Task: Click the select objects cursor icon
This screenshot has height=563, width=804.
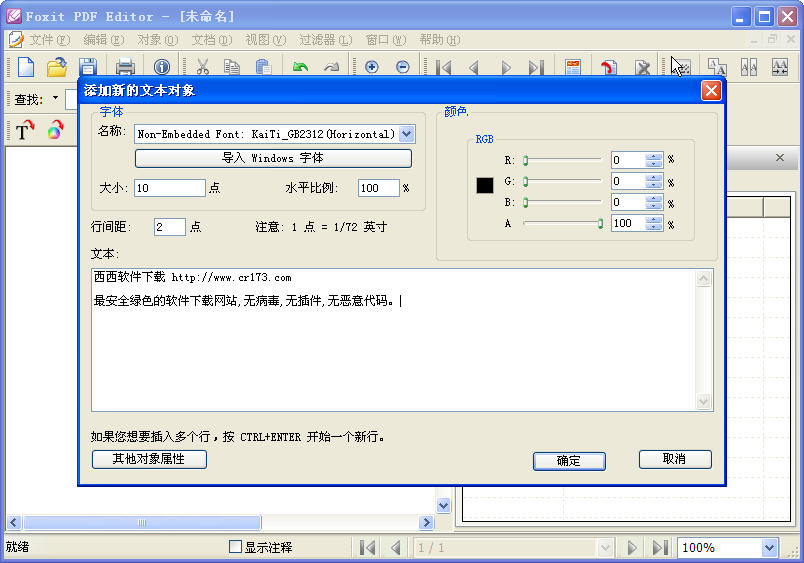Action: point(680,67)
